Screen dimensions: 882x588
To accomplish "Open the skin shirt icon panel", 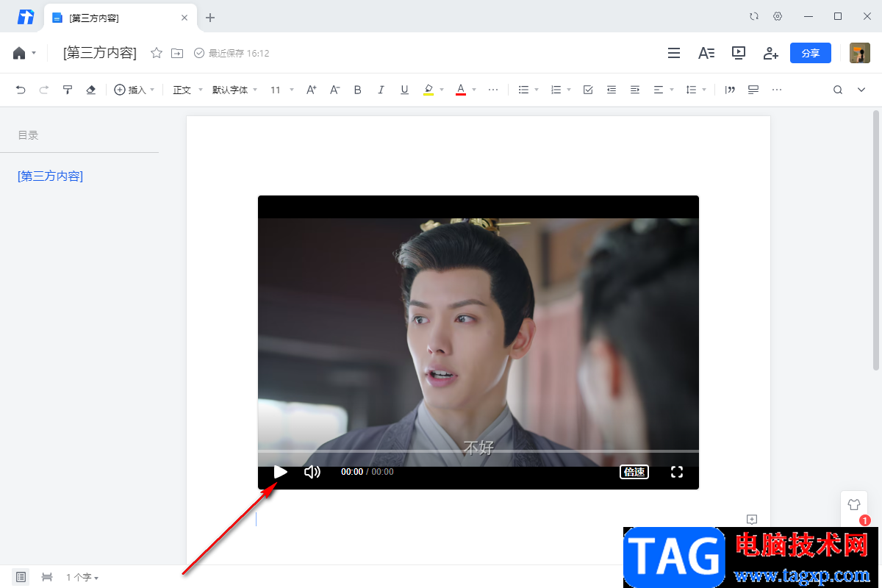I will [x=853, y=505].
